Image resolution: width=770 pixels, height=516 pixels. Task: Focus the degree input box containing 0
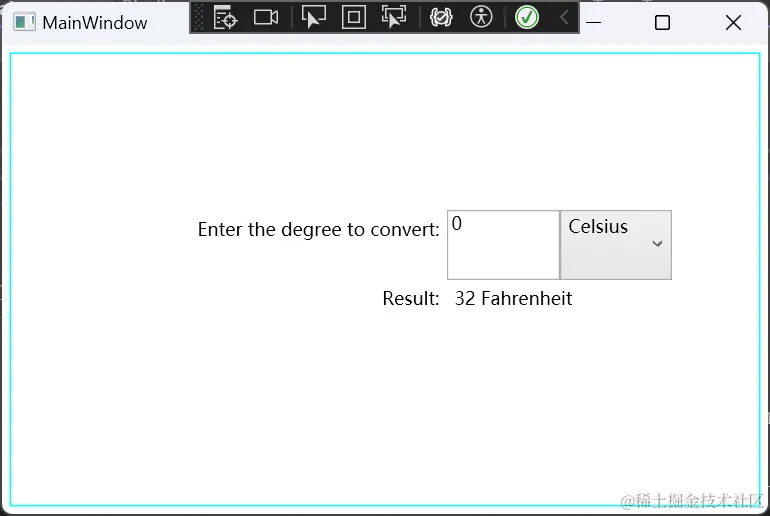click(x=503, y=245)
